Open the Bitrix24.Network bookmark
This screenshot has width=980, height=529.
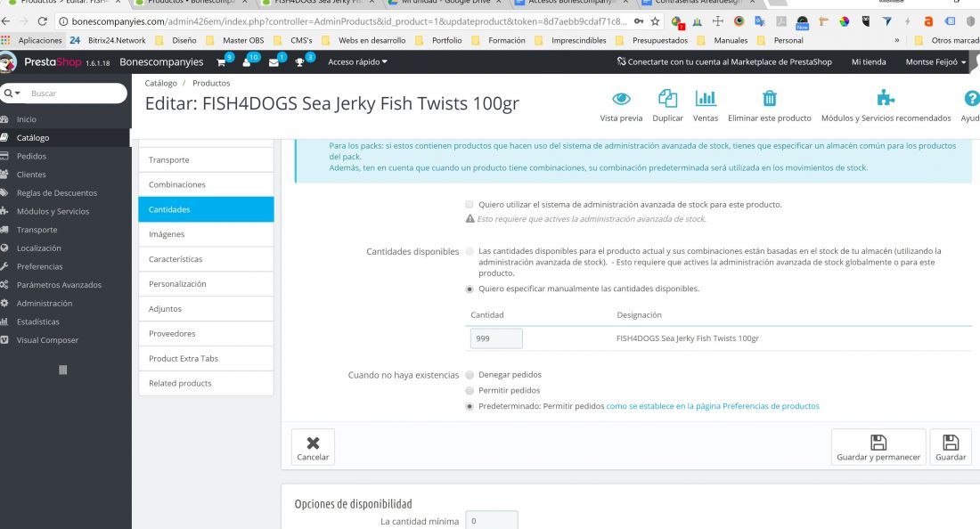pos(108,40)
